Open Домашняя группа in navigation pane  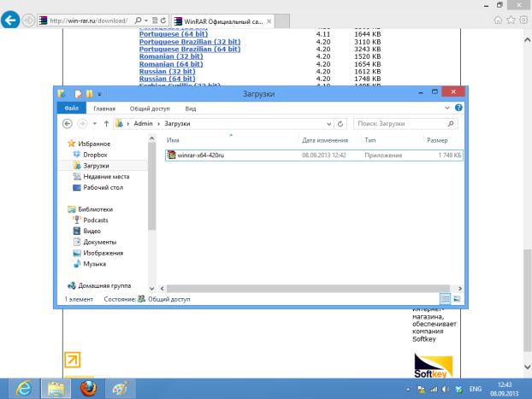pyautogui.click(x=104, y=285)
